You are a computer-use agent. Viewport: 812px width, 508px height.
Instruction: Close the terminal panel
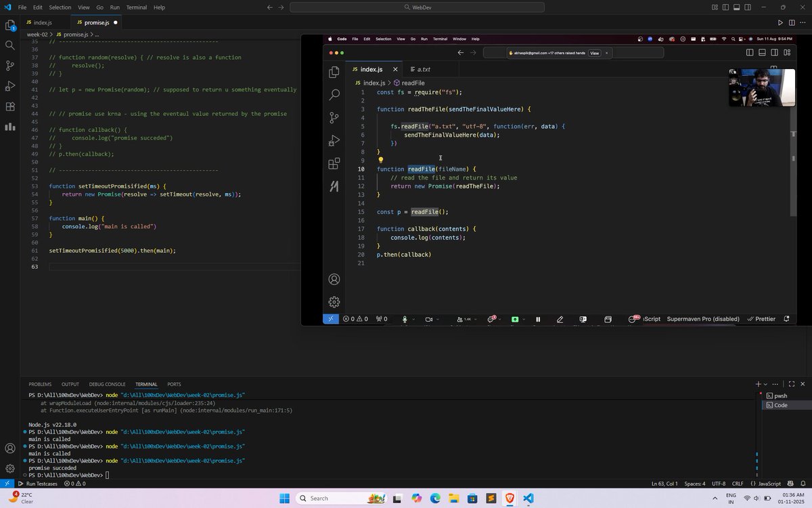pos(803,384)
